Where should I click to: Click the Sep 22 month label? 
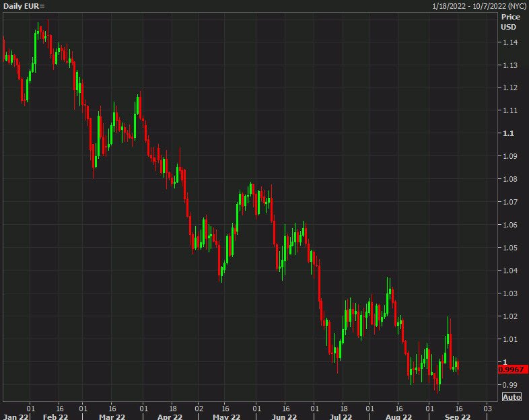pos(458,417)
